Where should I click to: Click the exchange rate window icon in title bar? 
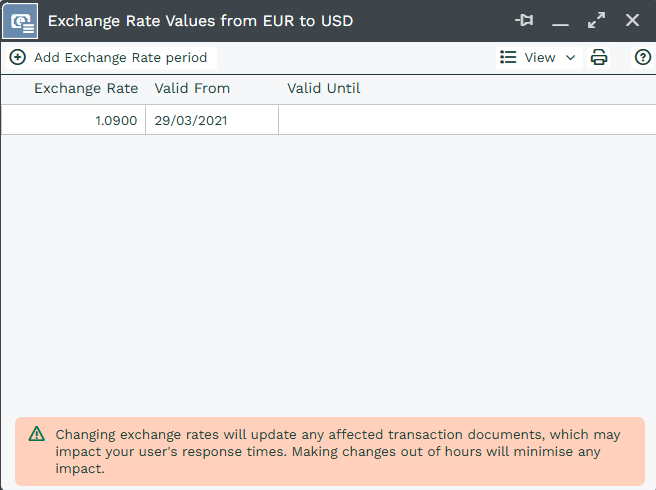(21, 21)
